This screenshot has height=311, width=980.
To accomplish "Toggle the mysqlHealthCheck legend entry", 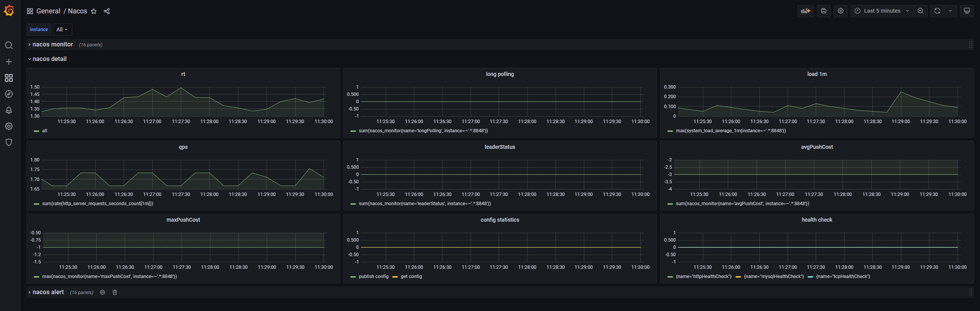I will (x=773, y=276).
